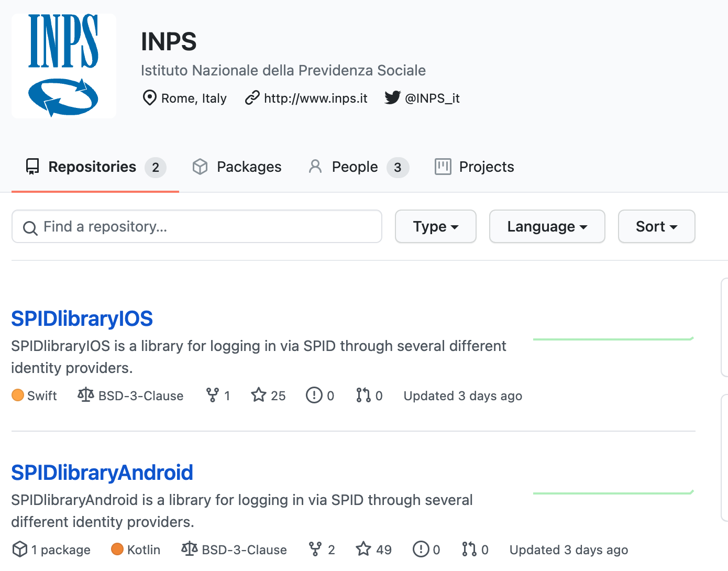Focus the Find a repository search field

tap(197, 226)
